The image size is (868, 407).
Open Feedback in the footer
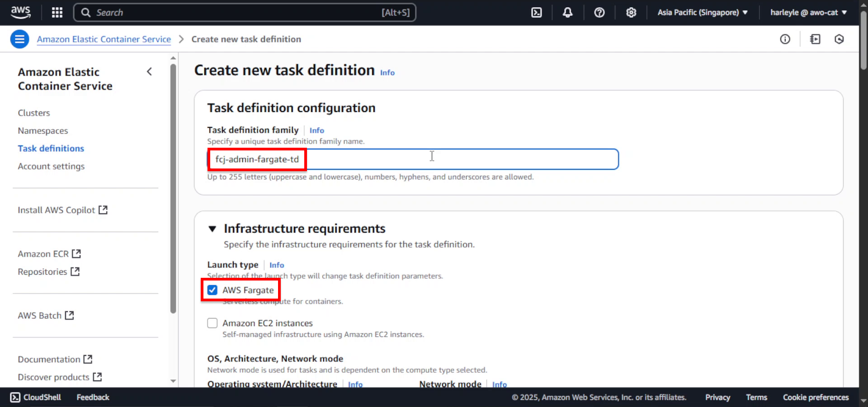[x=93, y=397]
